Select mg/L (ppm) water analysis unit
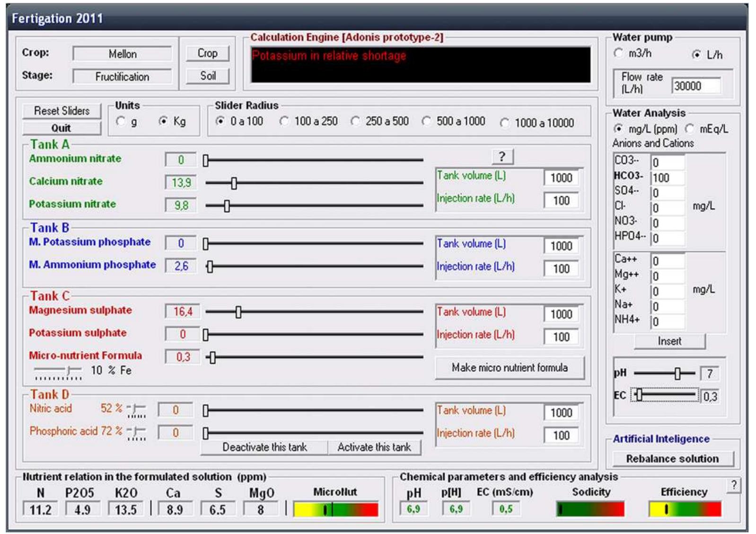 point(618,128)
